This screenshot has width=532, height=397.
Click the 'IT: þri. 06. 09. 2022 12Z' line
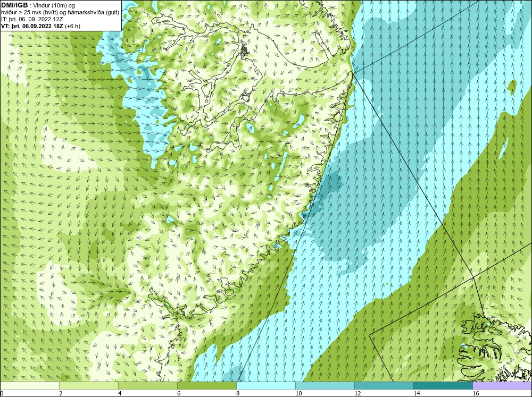tap(32, 19)
